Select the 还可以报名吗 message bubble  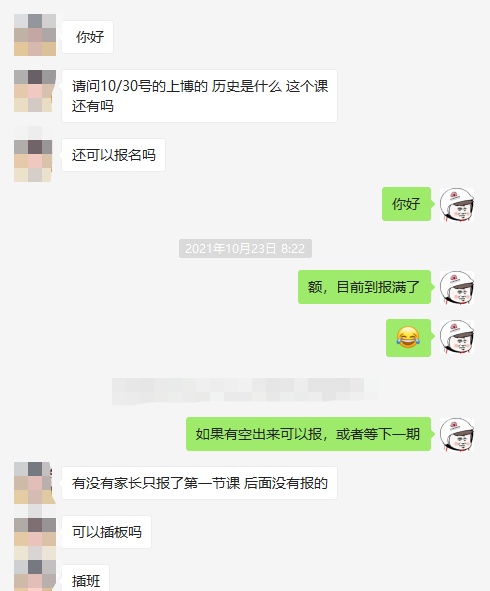coord(113,155)
